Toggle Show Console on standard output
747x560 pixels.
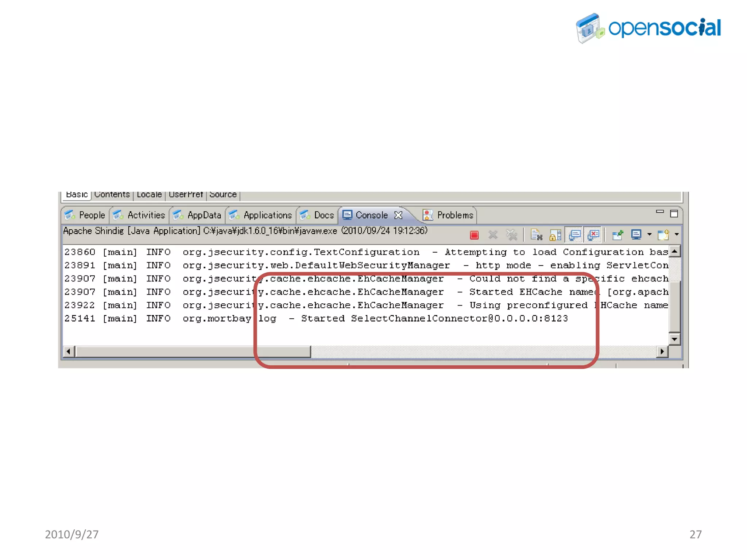tap(574, 234)
